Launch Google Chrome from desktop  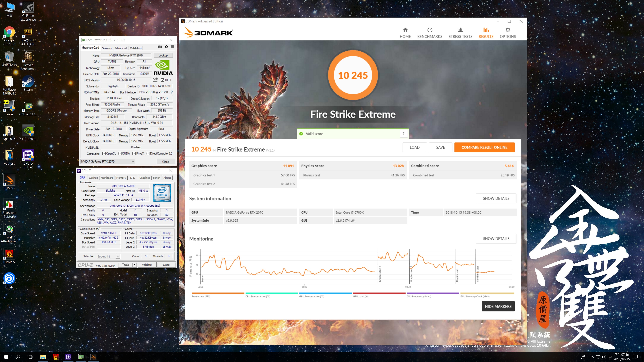tap(9, 36)
